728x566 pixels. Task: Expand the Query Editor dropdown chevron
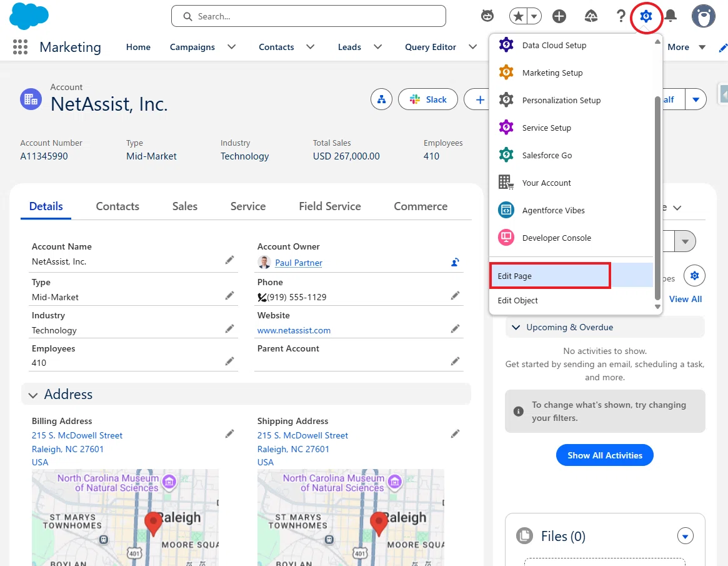472,46
